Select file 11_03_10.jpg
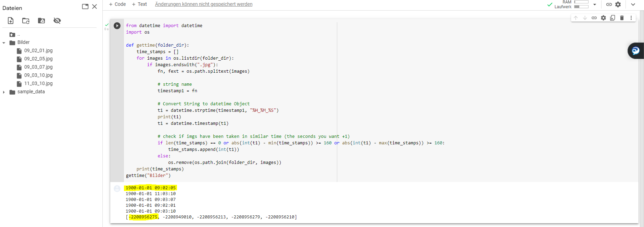 [x=38, y=84]
